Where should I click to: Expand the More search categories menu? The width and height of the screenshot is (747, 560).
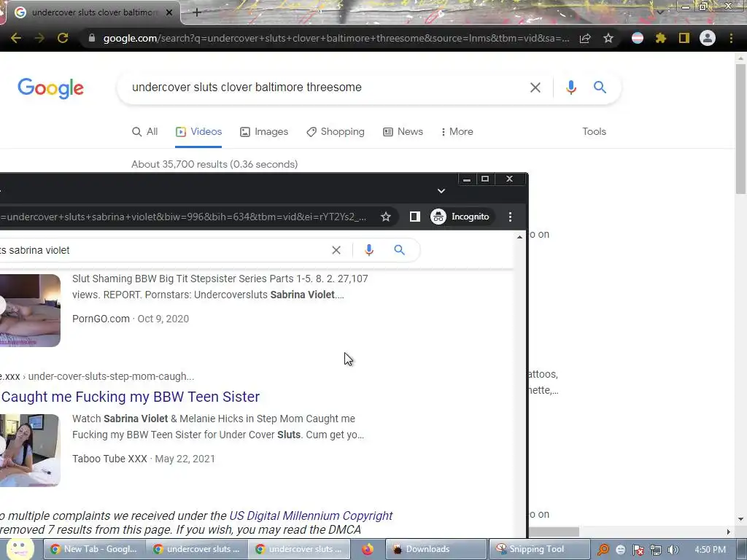457,132
